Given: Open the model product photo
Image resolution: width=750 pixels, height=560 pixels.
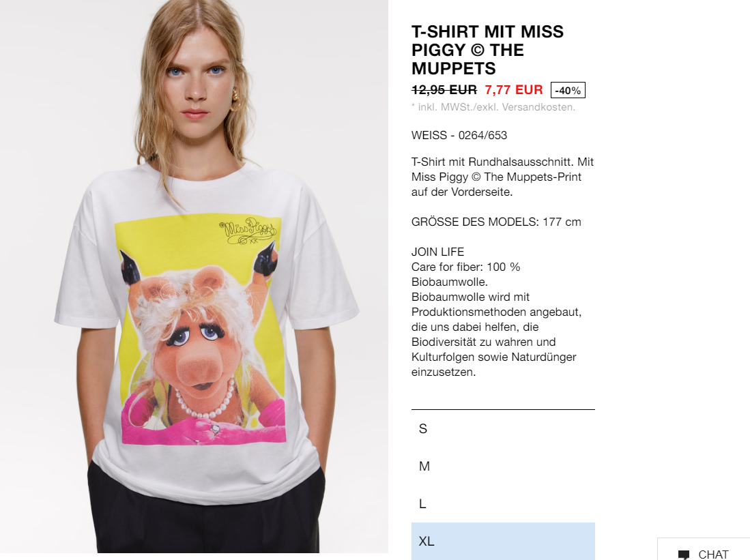Looking at the screenshot, I should (194, 276).
